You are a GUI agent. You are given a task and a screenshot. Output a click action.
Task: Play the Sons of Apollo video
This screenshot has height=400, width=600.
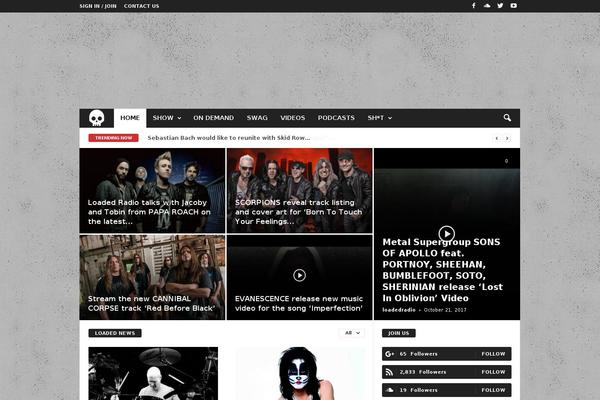(x=447, y=233)
